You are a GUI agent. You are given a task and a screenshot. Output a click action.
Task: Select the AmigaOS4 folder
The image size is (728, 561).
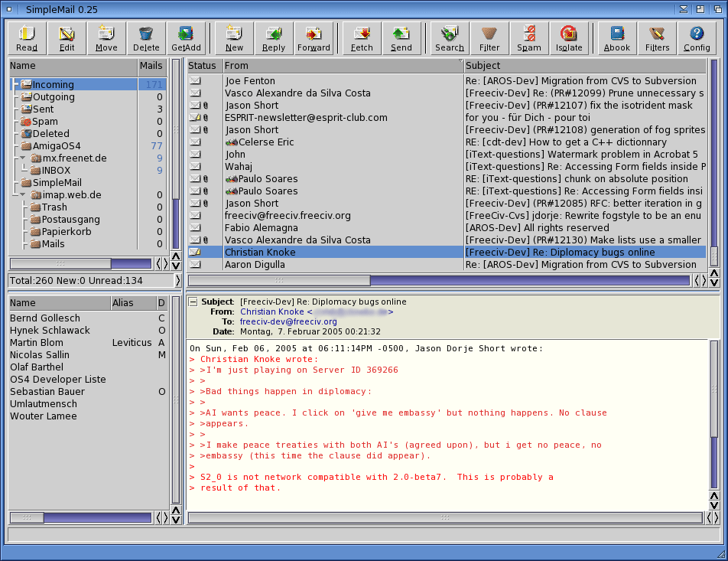pos(56,146)
